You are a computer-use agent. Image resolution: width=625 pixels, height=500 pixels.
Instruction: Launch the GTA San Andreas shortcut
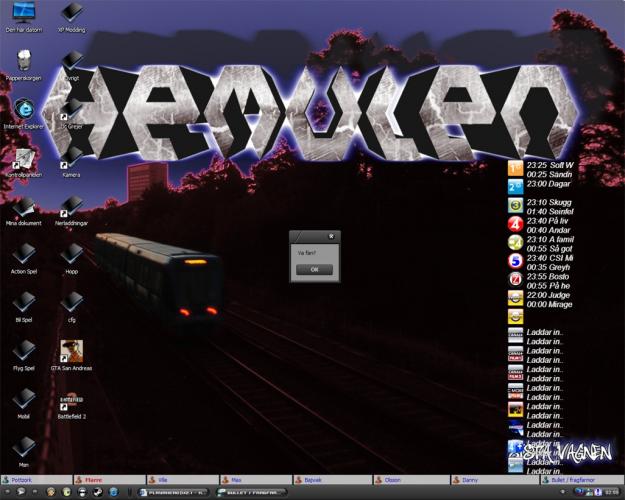(71, 351)
